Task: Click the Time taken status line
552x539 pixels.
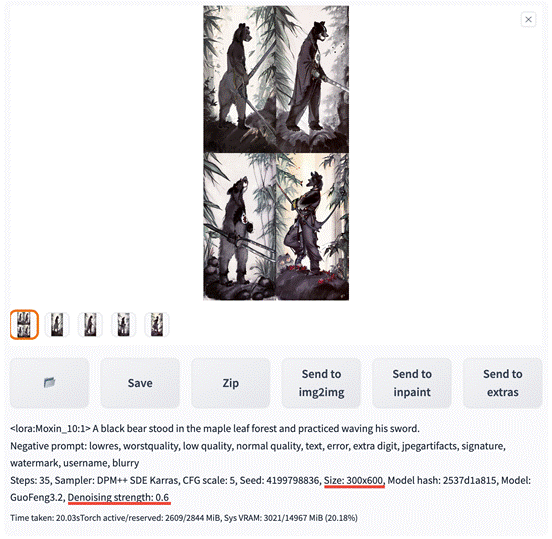Action: tap(184, 518)
